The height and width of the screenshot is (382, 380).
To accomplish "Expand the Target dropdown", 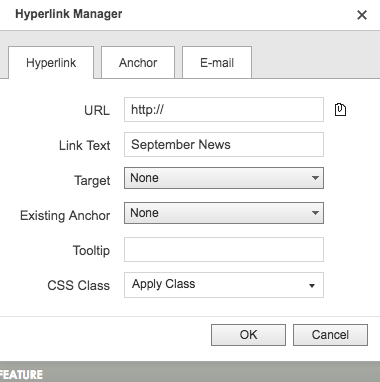I will tap(224, 178).
